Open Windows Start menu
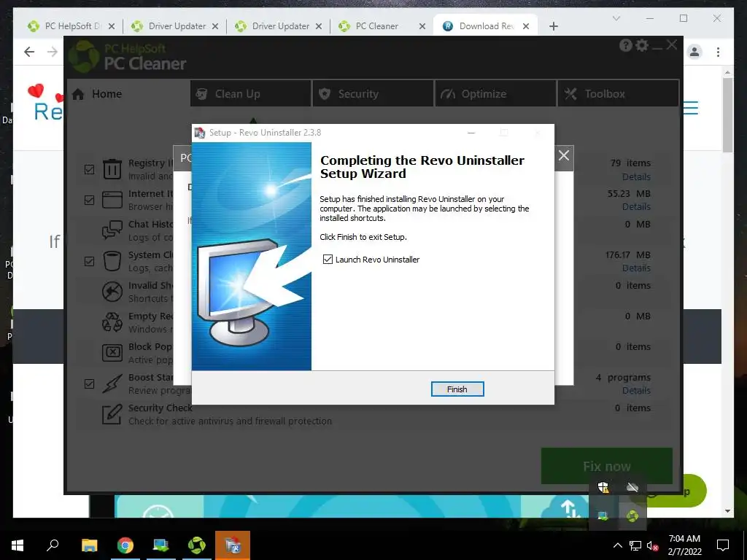This screenshot has height=560, width=747. [x=18, y=545]
